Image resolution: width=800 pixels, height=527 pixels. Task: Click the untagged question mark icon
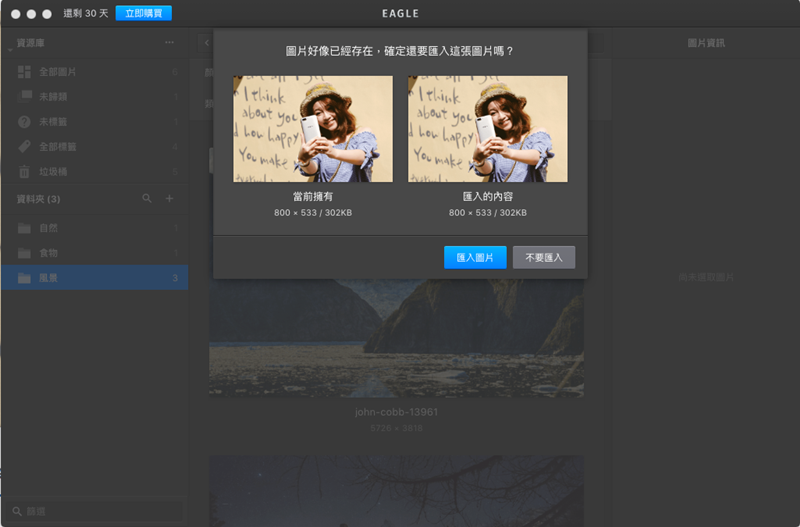point(24,121)
